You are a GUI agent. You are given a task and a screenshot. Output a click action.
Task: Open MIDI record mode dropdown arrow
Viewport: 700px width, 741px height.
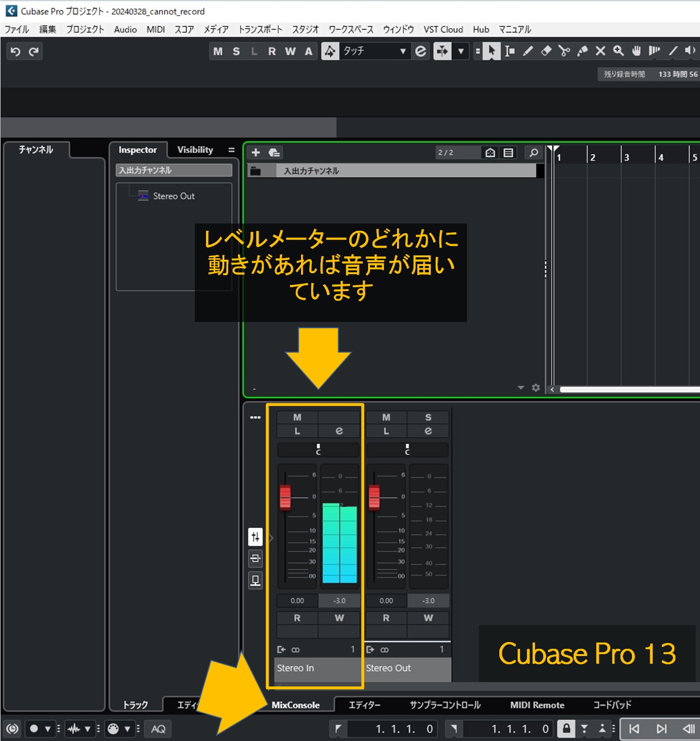point(127,729)
